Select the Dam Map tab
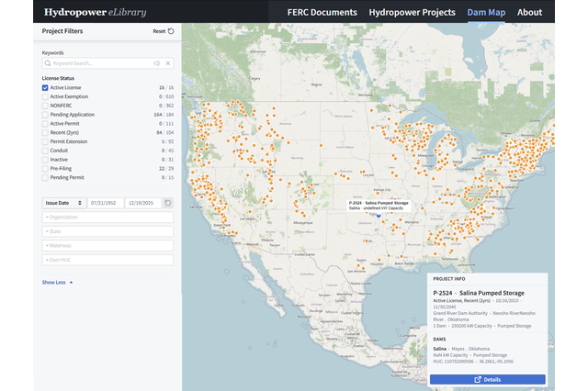This screenshot has height=391, width=588. pos(486,12)
